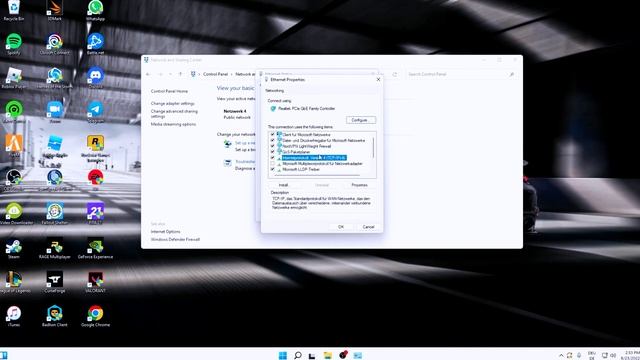The height and width of the screenshot is (360, 640).
Task: Open the Windows Start button in taskbar
Action: pos(282,355)
